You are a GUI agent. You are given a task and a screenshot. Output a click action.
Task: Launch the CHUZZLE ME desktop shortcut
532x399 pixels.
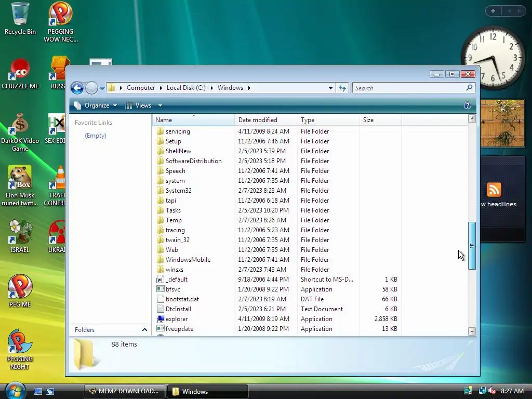[x=20, y=74]
